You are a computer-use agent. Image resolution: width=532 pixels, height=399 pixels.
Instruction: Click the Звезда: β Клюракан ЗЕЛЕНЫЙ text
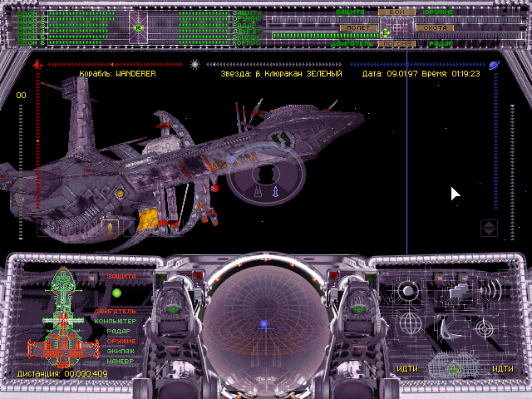(x=281, y=74)
